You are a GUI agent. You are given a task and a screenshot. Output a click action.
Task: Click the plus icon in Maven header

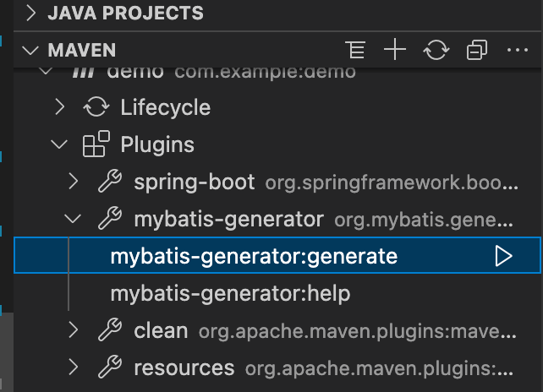point(395,50)
